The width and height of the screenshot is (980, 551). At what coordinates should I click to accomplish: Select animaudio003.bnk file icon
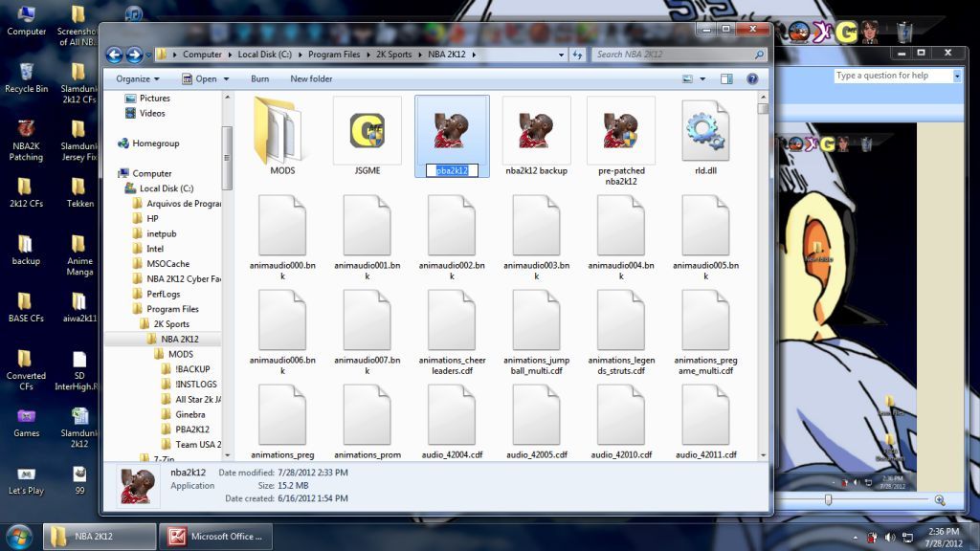click(536, 225)
